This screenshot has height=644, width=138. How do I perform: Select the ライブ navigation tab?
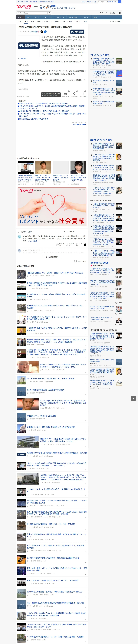pyautogui.click(x=37, y=17)
